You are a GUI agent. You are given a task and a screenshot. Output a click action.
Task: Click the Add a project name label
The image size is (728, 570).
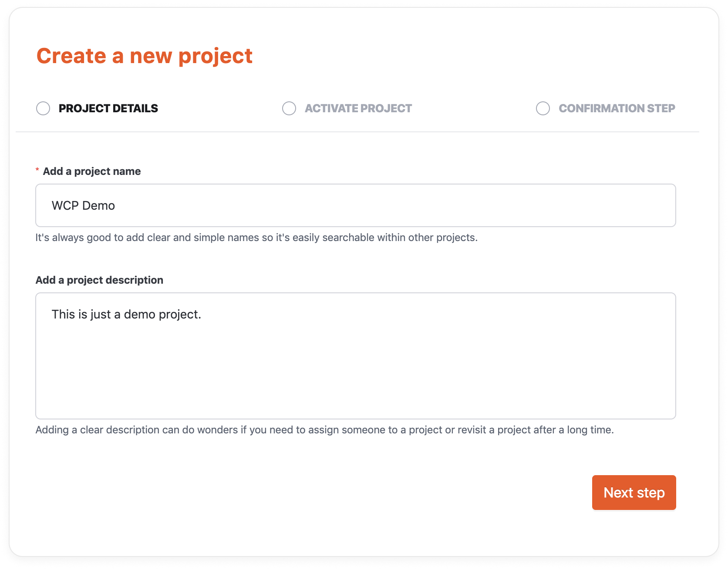coord(91,171)
